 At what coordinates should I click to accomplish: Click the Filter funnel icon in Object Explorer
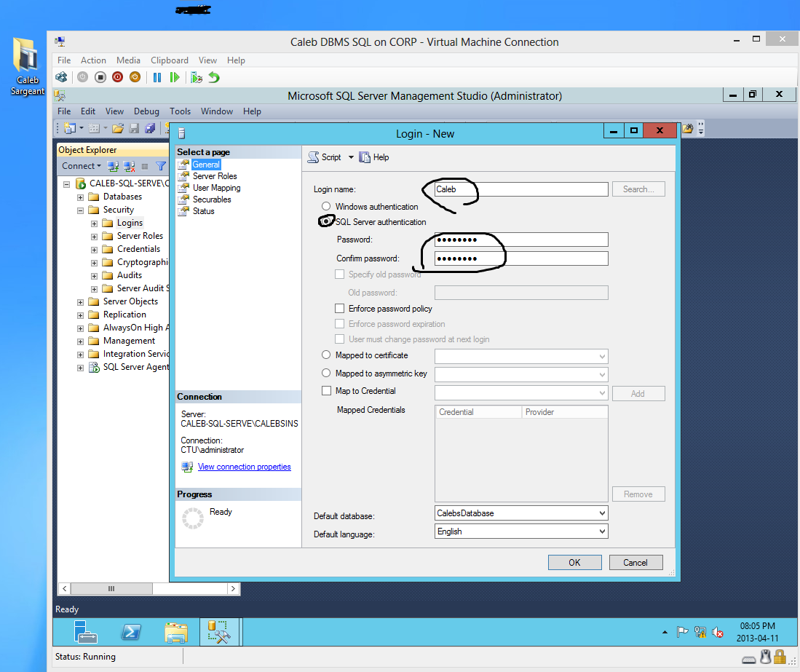coord(161,166)
